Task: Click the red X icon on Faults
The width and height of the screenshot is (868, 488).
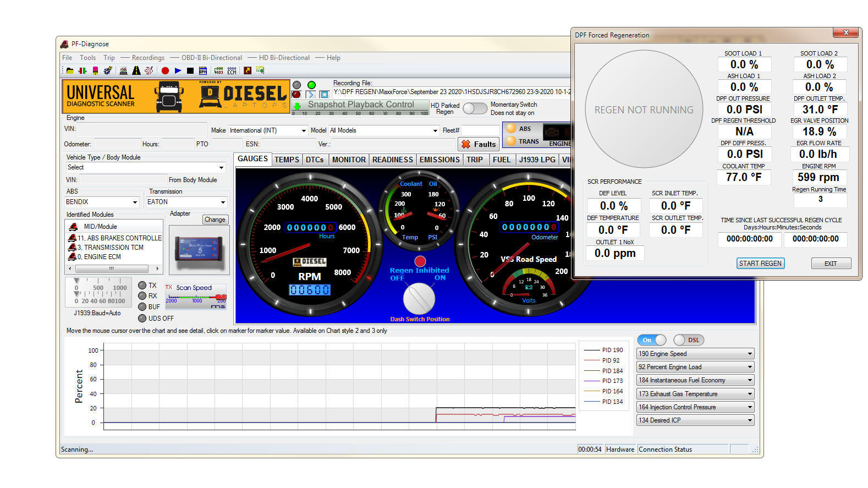Action: click(466, 144)
